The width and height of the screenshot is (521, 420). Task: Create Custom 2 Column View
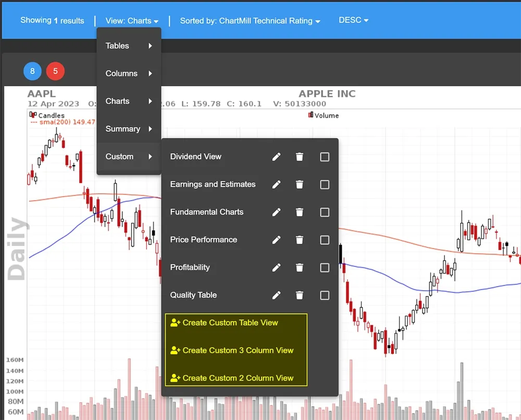pyautogui.click(x=232, y=378)
